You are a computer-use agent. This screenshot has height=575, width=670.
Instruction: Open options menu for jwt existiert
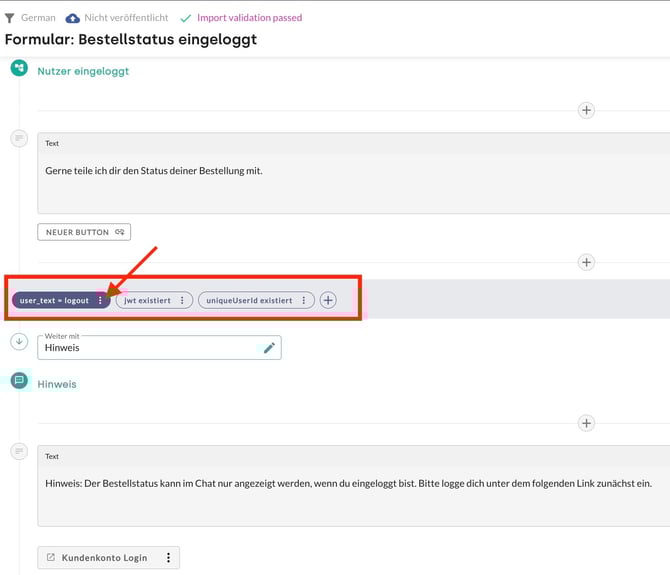181,300
